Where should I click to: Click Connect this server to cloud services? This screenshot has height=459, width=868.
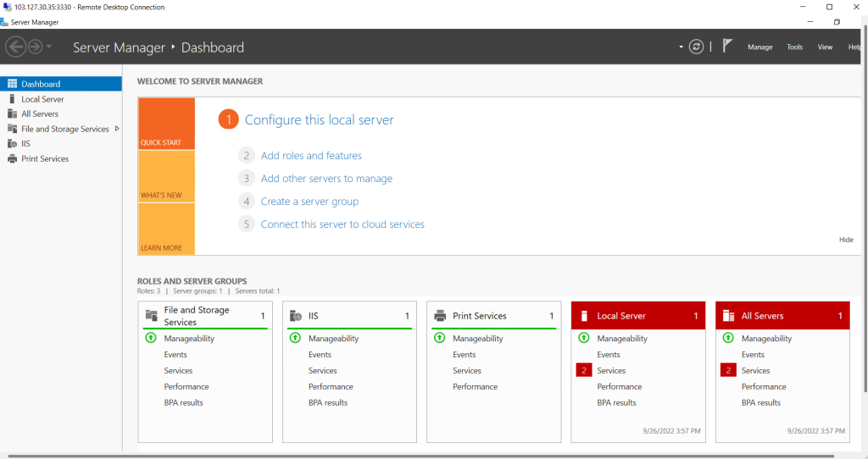342,224
